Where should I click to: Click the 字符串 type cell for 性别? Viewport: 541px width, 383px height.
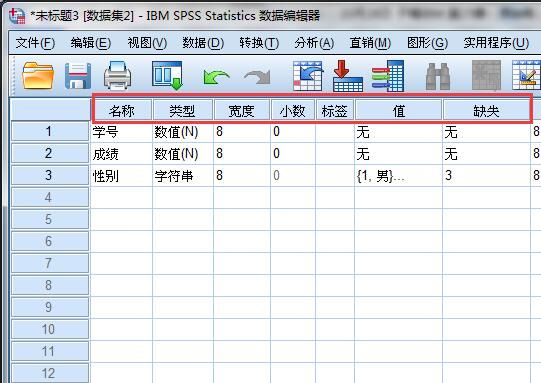click(183, 176)
